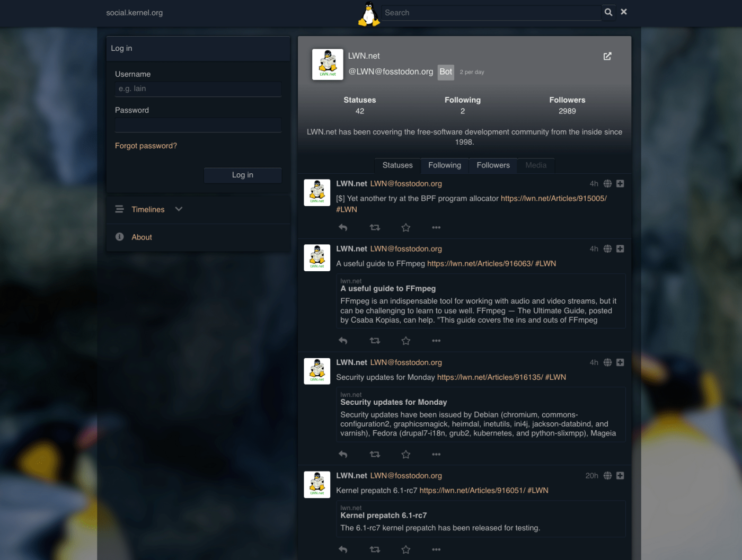Expand the BPF allocator post with plus icon

tap(620, 184)
